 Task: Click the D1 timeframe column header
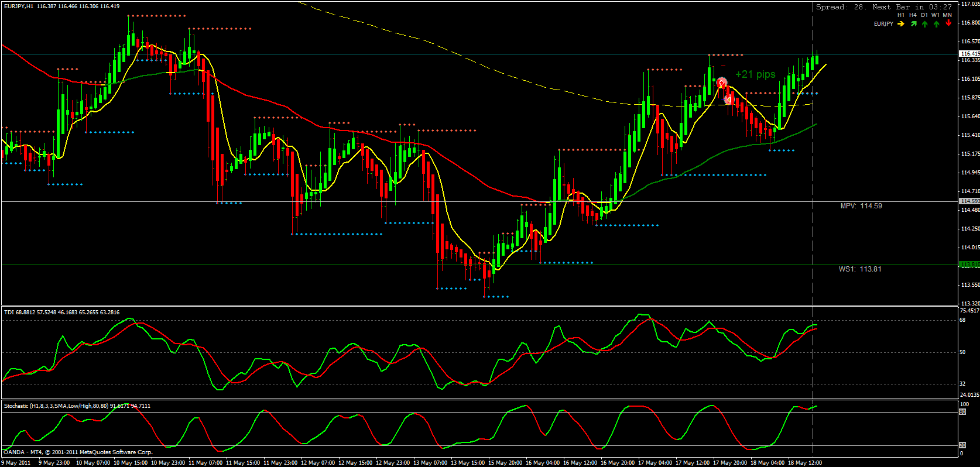pos(924,15)
